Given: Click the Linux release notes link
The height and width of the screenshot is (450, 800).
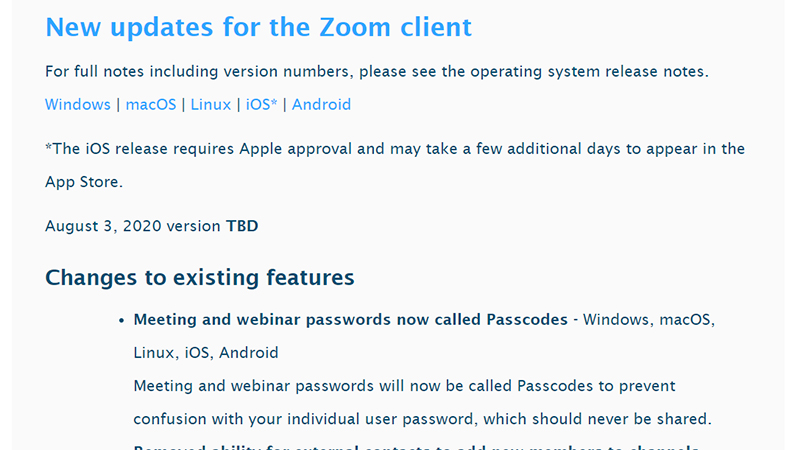Looking at the screenshot, I should tap(210, 104).
